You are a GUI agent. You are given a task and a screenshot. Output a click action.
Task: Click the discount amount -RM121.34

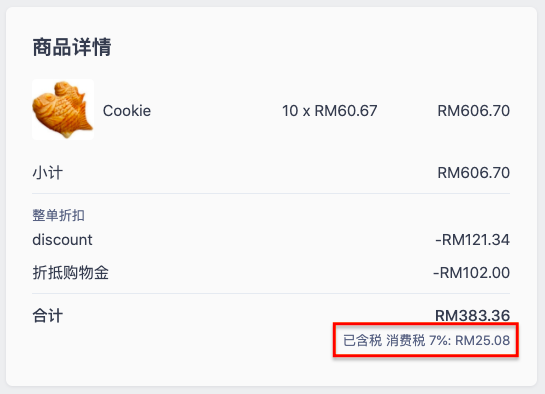click(472, 240)
